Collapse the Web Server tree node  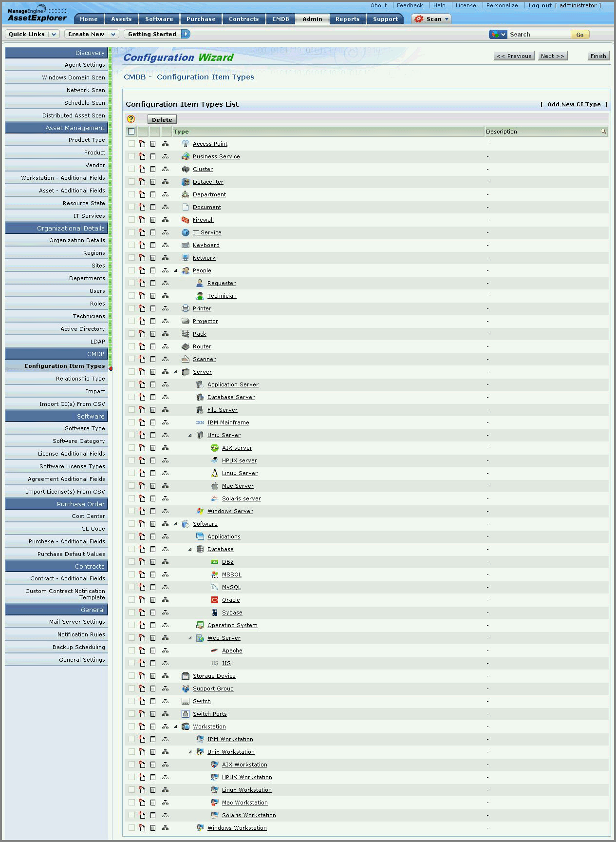tap(190, 638)
